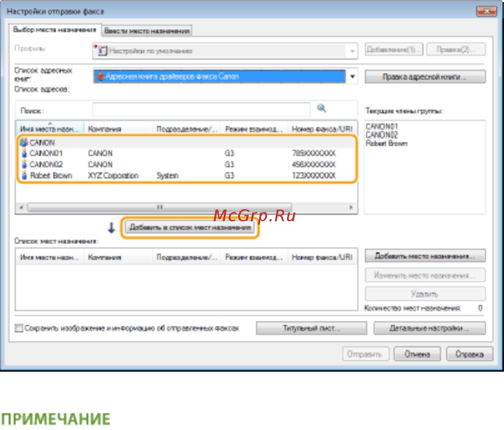Click the Canon address book icon
This screenshot has height=430, width=504.
tap(100, 77)
